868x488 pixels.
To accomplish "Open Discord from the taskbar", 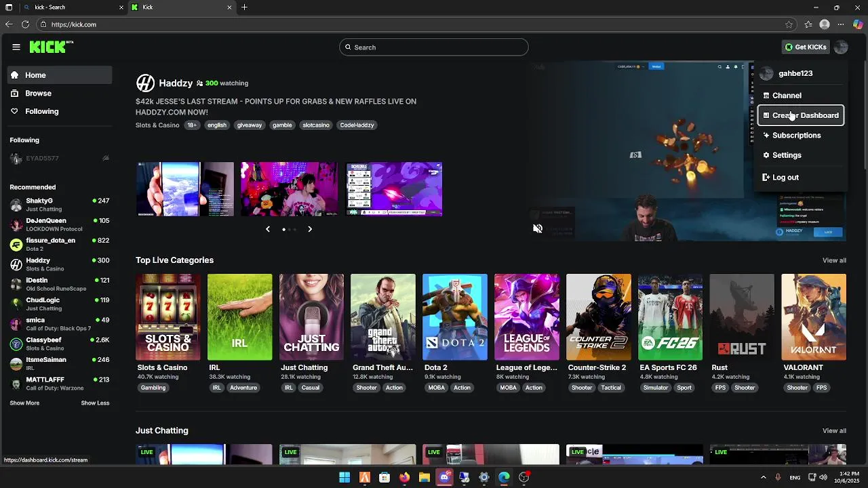I will (444, 477).
